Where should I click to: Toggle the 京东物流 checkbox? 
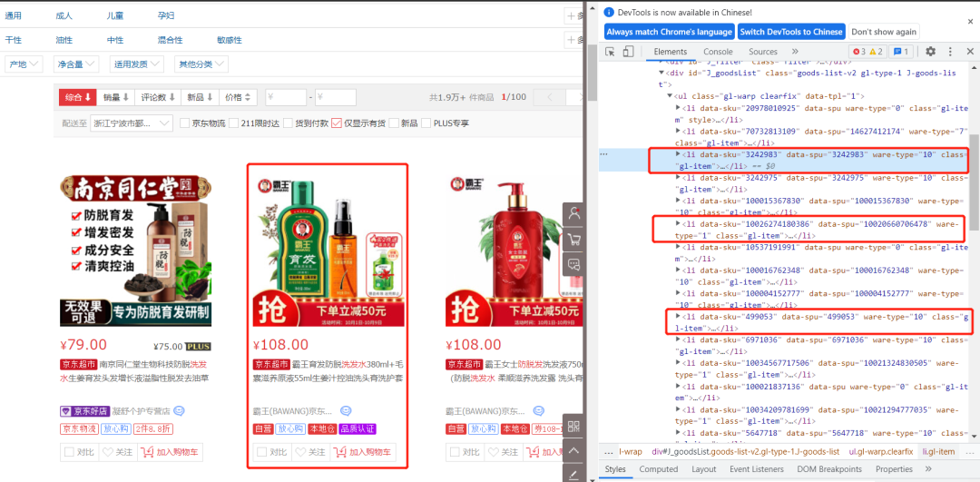[x=184, y=123]
